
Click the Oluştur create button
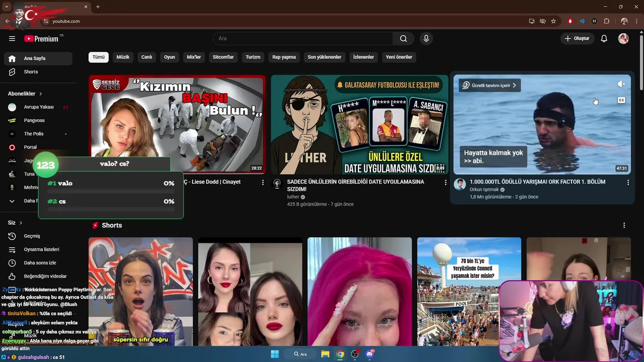pos(577,39)
